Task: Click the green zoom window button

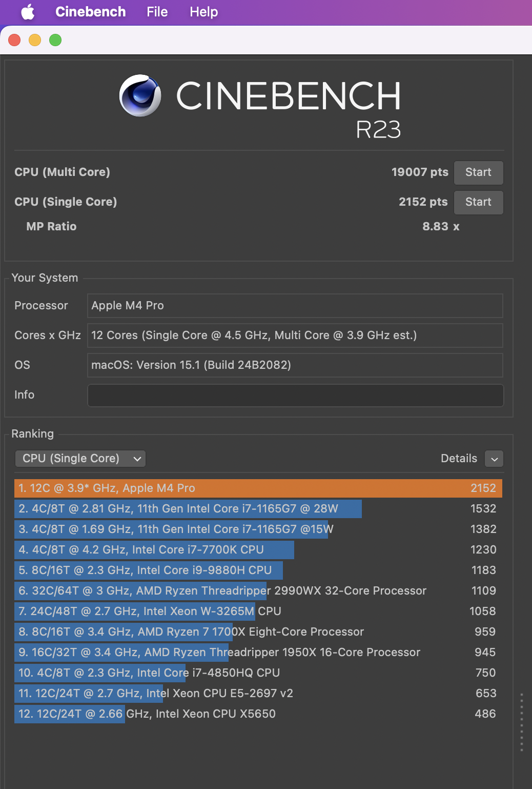Action: [x=55, y=40]
